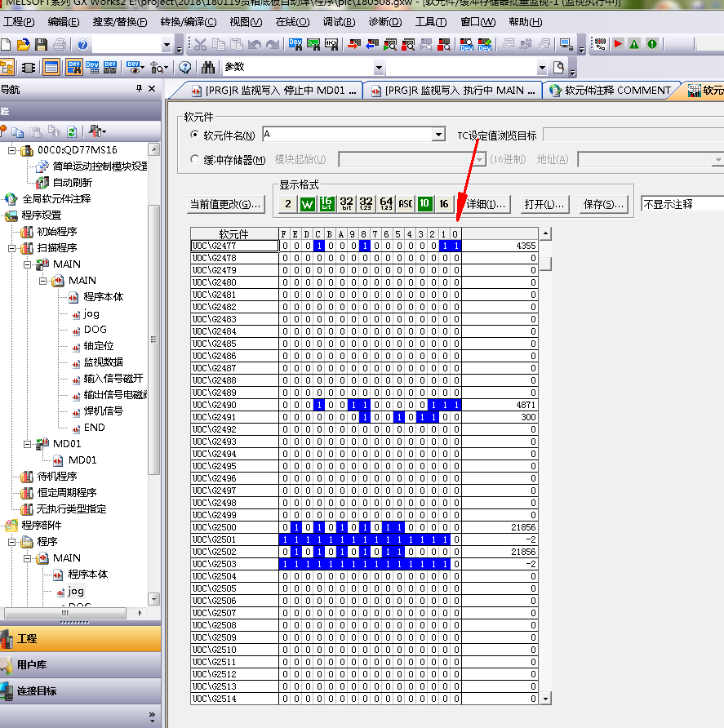Screen dimensions: 724x728
Task: Click the binoculars search icon
Action: (x=208, y=67)
